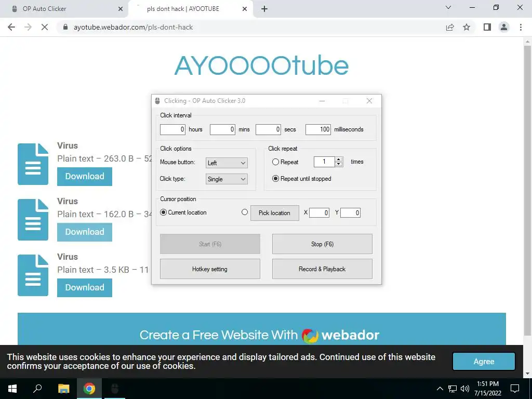Close the OP Auto Clicker tab
Image resolution: width=532 pixels, height=399 pixels.
(x=121, y=9)
